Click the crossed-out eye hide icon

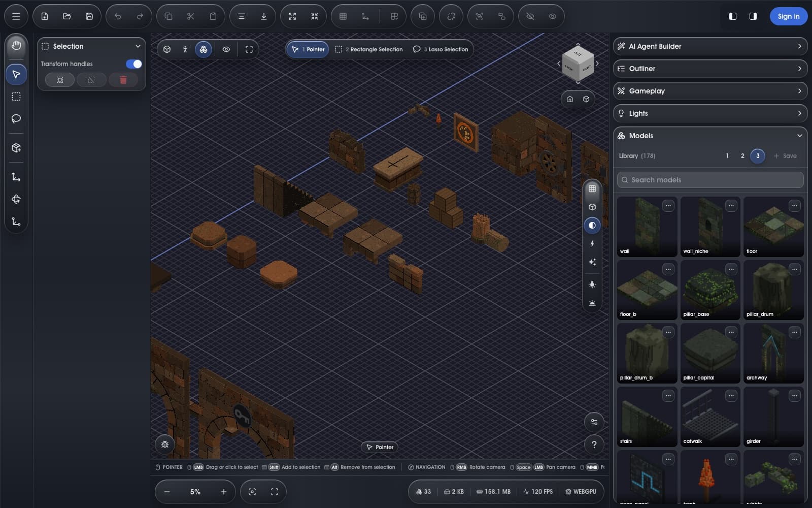pos(530,16)
